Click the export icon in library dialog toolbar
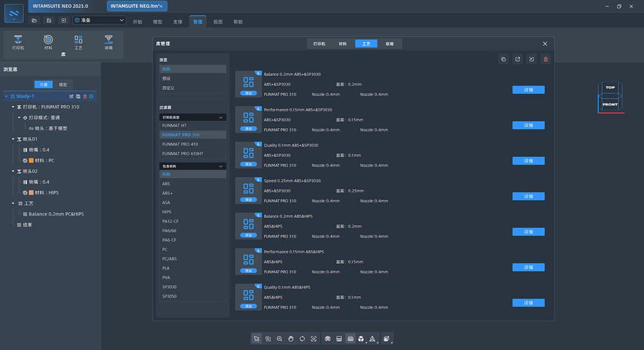This screenshot has height=350, width=644. coord(517,60)
